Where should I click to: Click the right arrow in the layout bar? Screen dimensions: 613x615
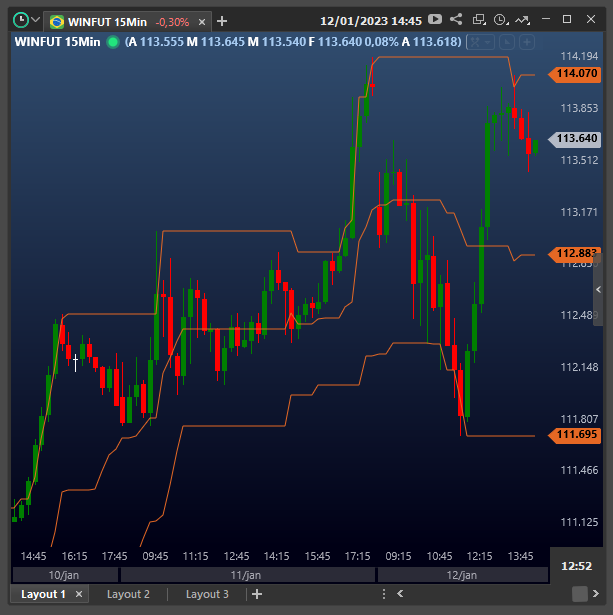pos(596,593)
